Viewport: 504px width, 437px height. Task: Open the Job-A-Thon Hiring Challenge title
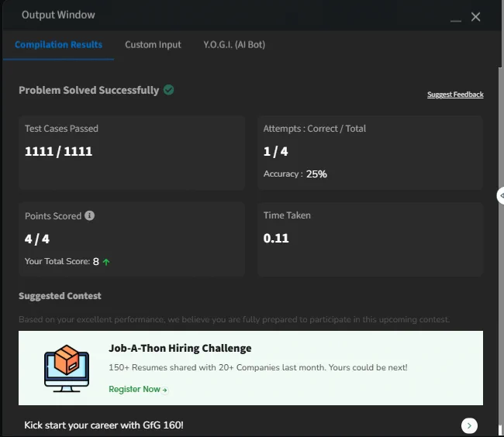pyautogui.click(x=180, y=348)
